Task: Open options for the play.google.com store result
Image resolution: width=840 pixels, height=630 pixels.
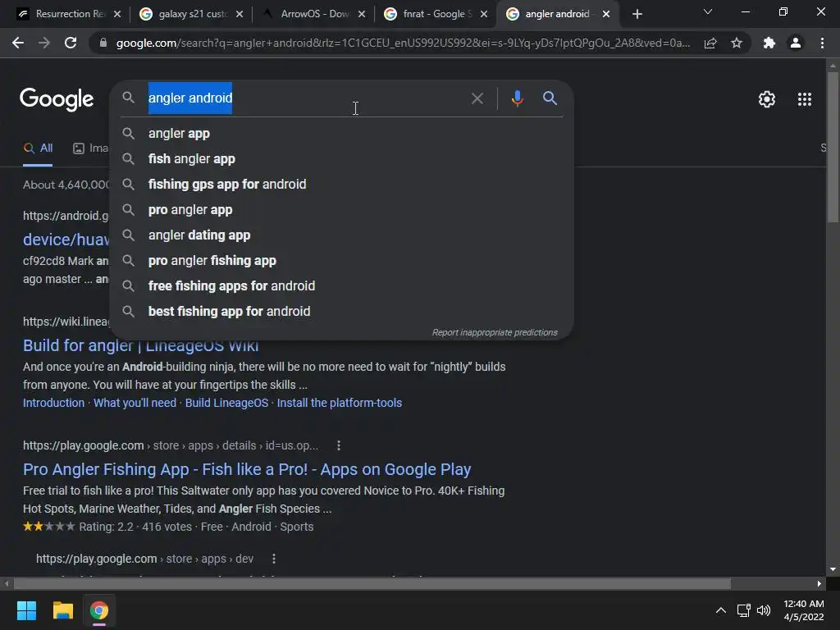Action: [x=339, y=445]
